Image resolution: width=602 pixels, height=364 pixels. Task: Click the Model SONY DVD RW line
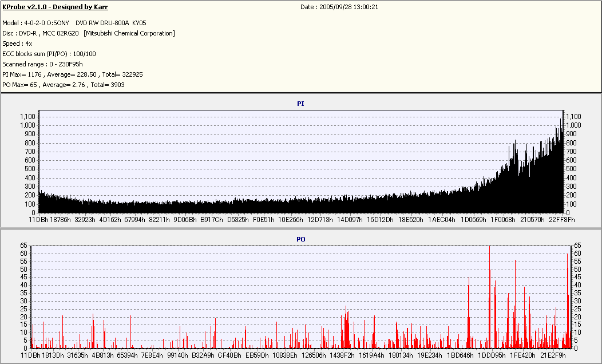(x=74, y=23)
